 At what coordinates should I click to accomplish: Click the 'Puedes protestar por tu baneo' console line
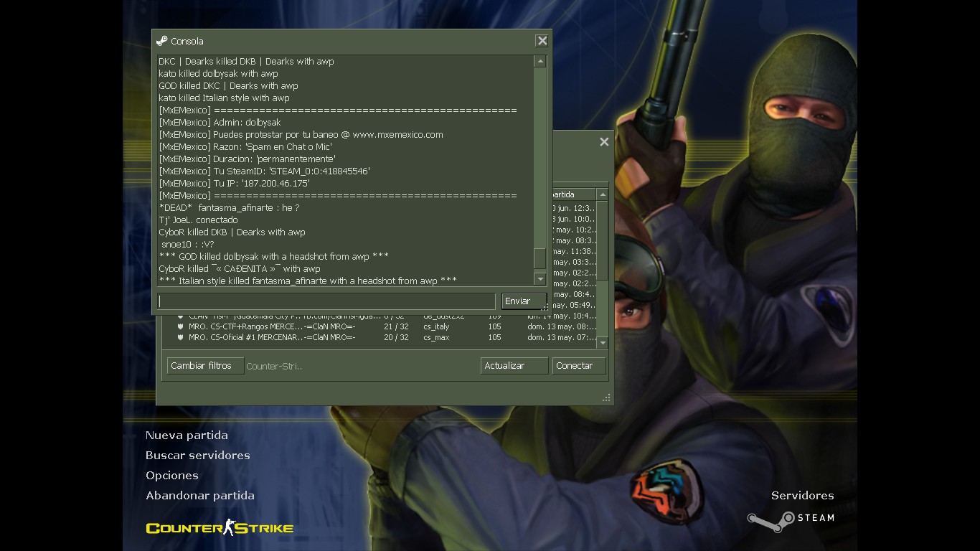pos(301,134)
